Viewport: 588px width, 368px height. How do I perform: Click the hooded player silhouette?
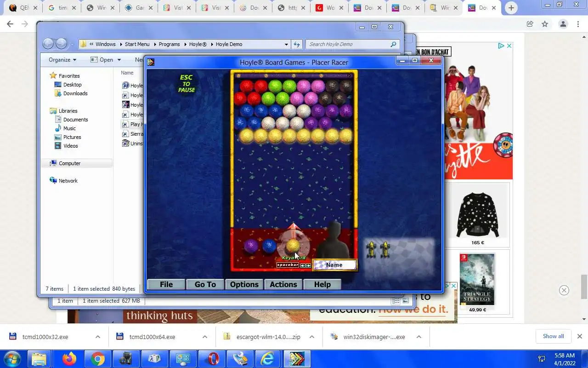(x=334, y=240)
